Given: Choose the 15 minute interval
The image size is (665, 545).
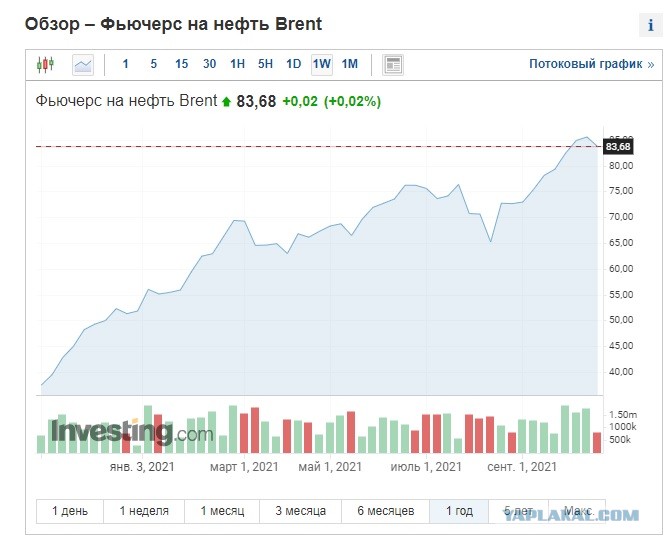Looking at the screenshot, I should point(182,64).
